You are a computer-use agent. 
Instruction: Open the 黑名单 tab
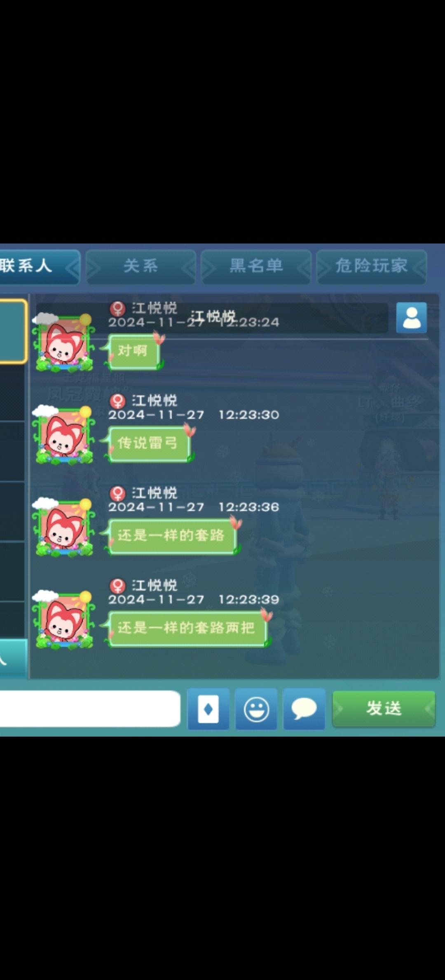point(256,266)
